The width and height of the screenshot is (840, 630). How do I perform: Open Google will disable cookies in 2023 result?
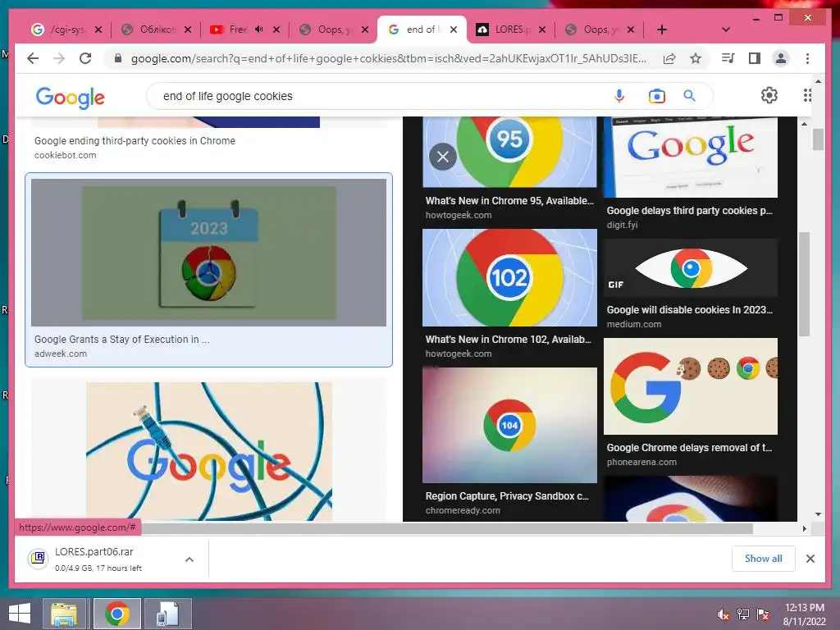pyautogui.click(x=689, y=309)
